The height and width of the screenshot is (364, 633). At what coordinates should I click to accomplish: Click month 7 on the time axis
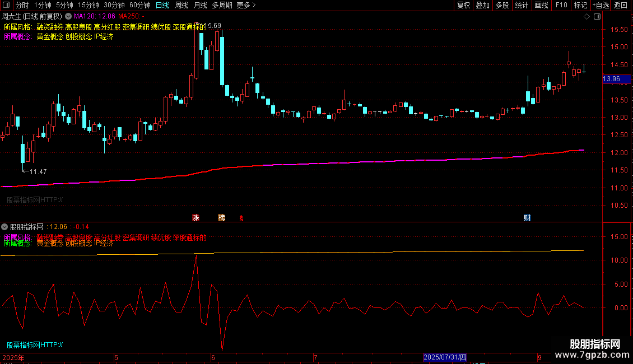coord(316,357)
